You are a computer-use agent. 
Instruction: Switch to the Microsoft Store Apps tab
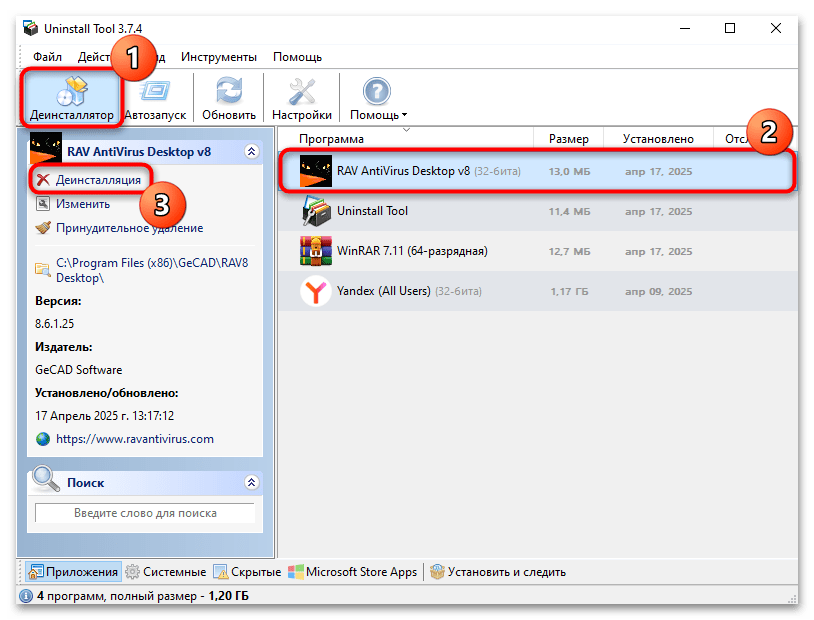353,572
